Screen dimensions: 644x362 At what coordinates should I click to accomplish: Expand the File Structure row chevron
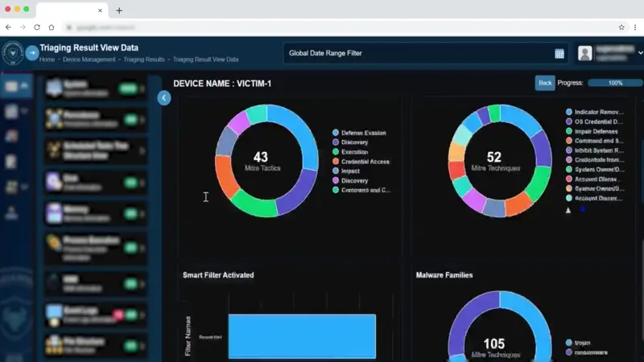click(142, 346)
